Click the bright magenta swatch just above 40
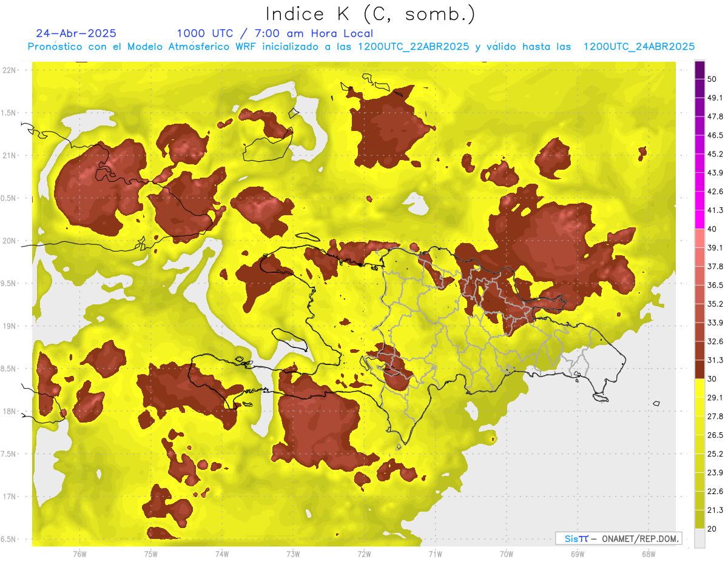Image resolution: width=728 pixels, height=562 pixels. [x=700, y=219]
